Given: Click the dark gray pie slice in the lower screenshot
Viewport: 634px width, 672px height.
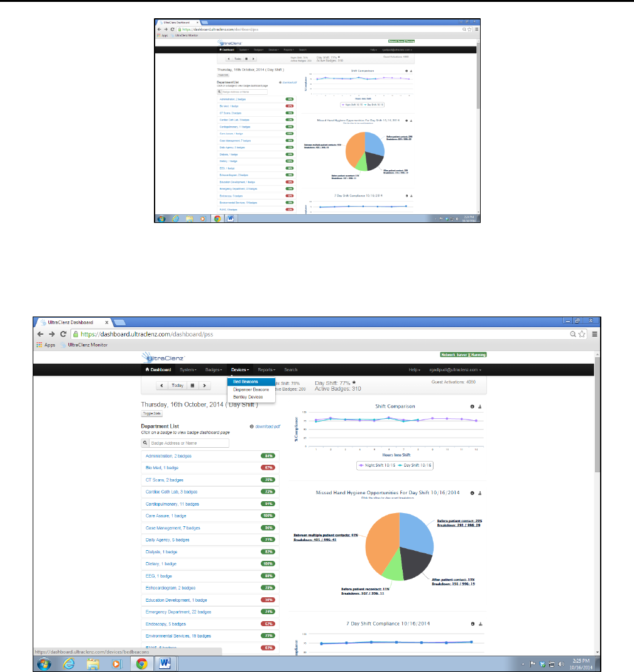Looking at the screenshot, I should click(x=415, y=562).
